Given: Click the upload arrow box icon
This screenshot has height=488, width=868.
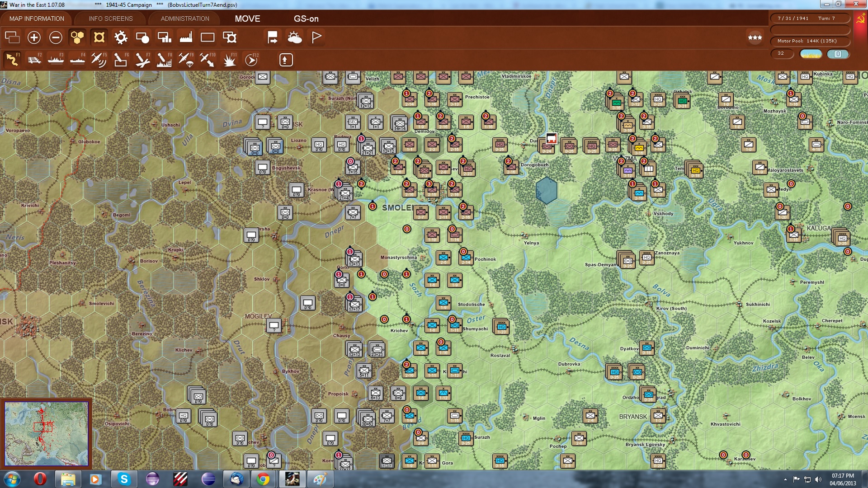Looking at the screenshot, I should pyautogui.click(x=286, y=60).
